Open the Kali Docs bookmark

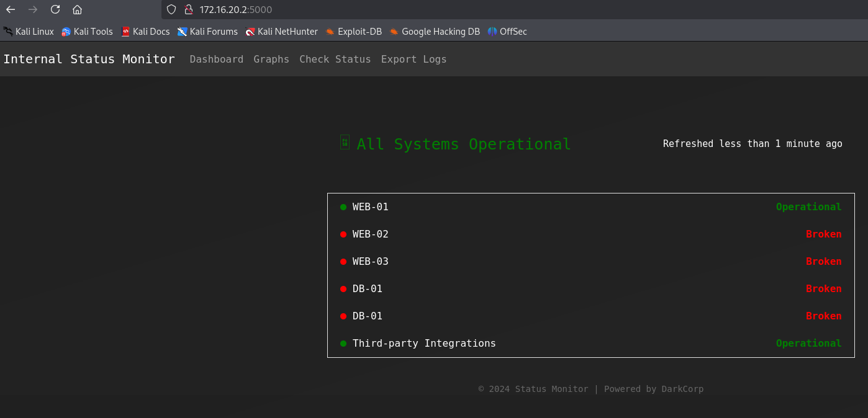(x=145, y=31)
